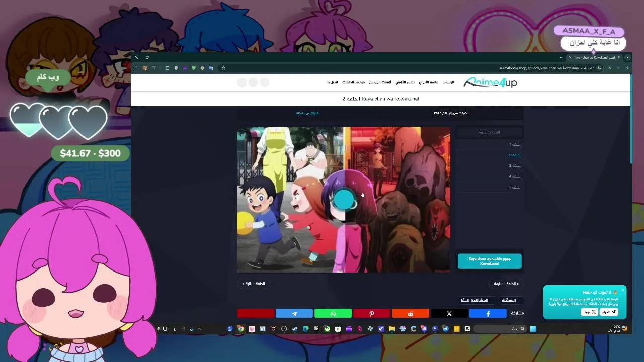Open the Windows Start menu
The image size is (644, 362).
click(533, 329)
